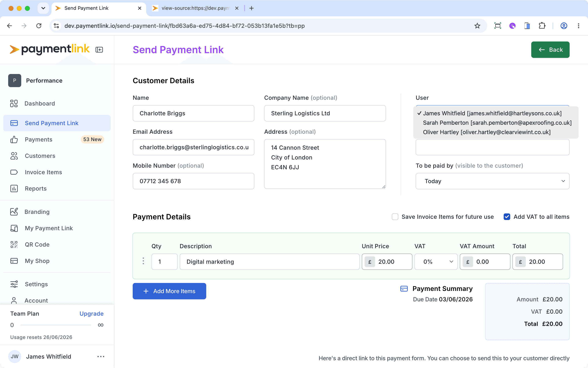Click the Performance workspace P badge
This screenshot has height=368, width=588.
pos(14,81)
